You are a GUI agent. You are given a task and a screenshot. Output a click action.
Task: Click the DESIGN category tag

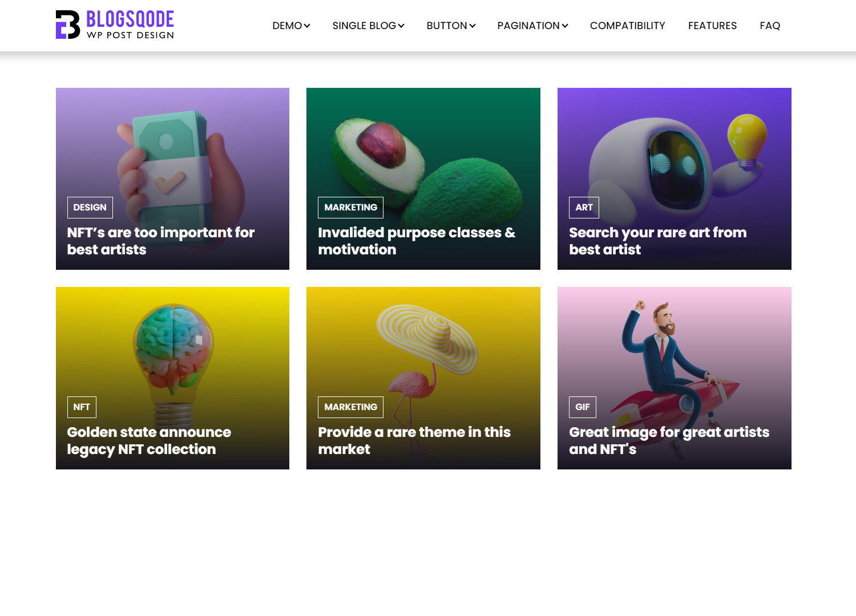[90, 208]
